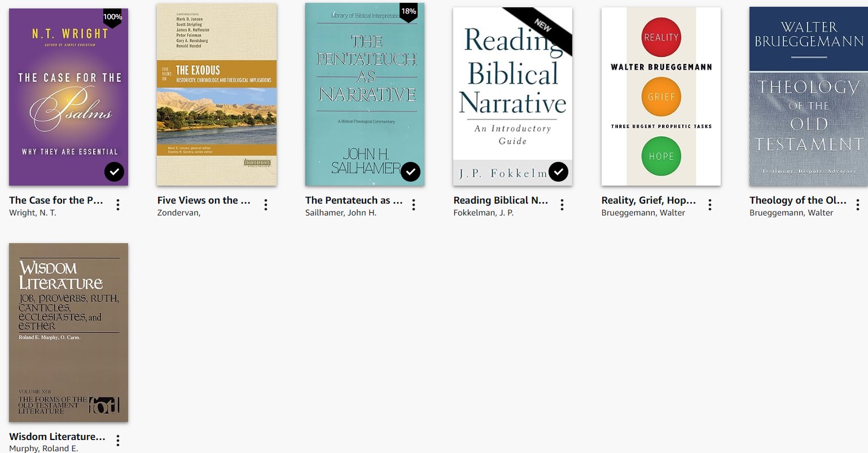Open options for Theology of the Old Testament

click(857, 205)
